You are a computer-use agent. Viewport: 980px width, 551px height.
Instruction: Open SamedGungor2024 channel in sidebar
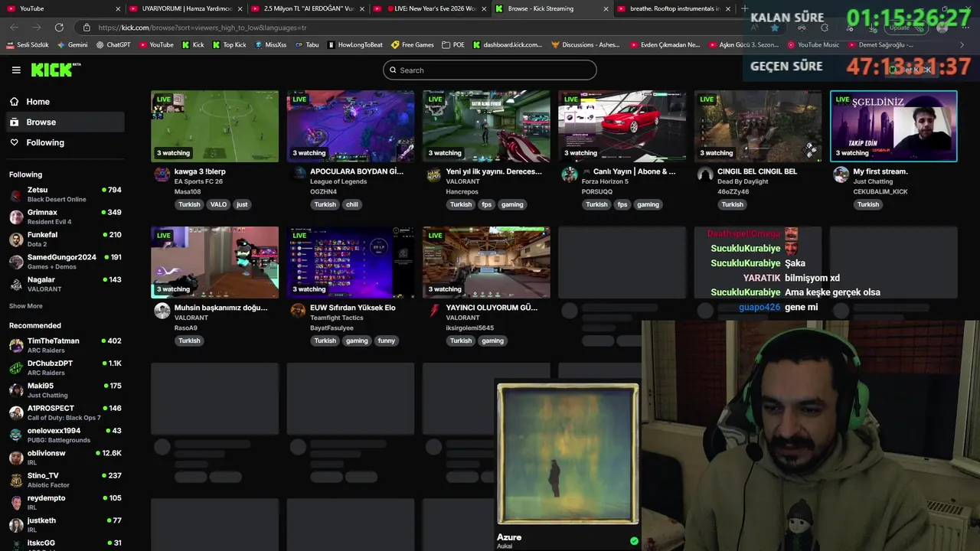[65, 262]
